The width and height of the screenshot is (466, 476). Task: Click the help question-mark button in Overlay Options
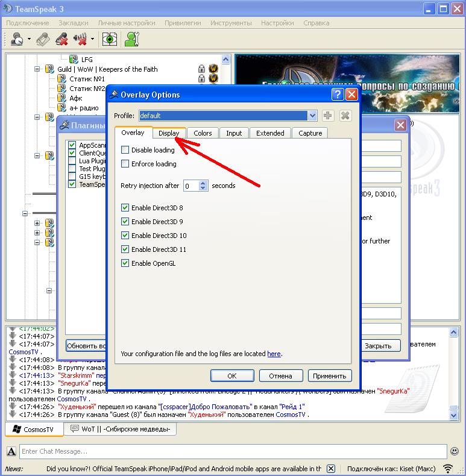click(338, 95)
